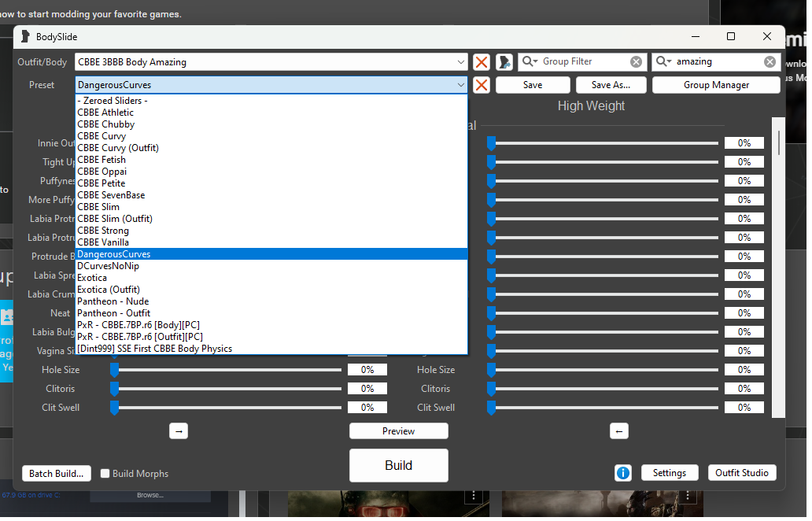This screenshot has height=521, width=812.
Task: Collapse the Preset dropdown showing DangerousCurves
Action: point(460,85)
